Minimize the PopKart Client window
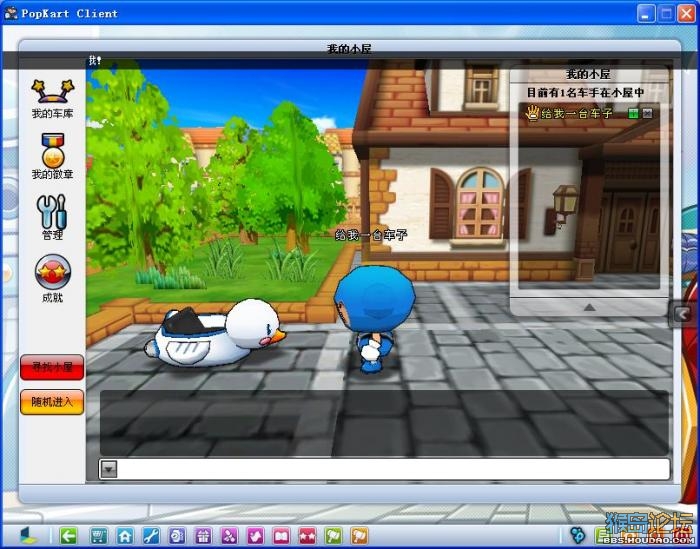 (645, 13)
